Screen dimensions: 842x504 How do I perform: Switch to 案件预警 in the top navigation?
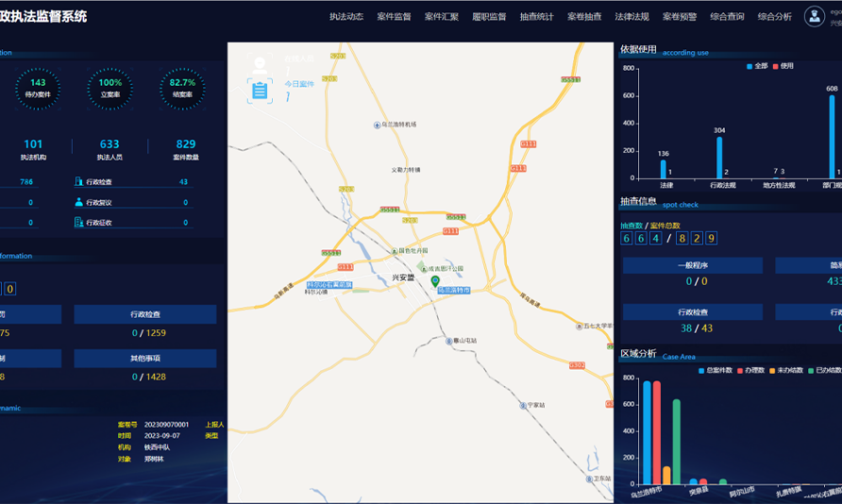point(679,17)
